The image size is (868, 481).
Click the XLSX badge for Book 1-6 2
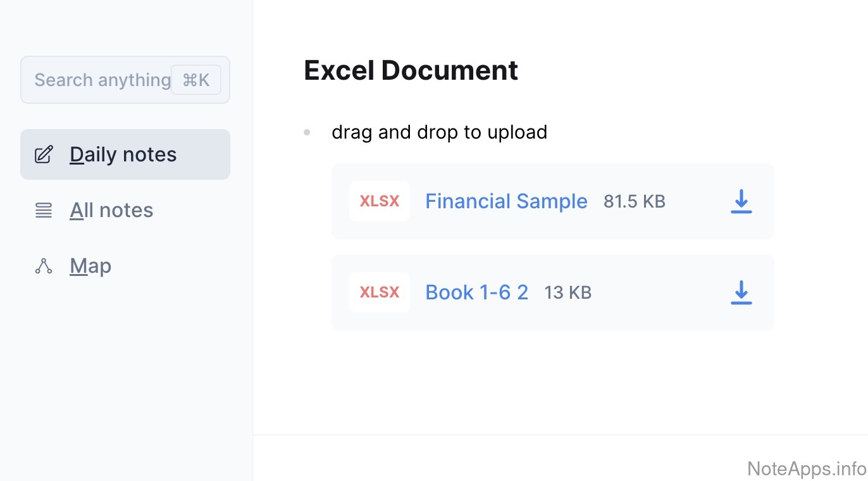point(380,292)
